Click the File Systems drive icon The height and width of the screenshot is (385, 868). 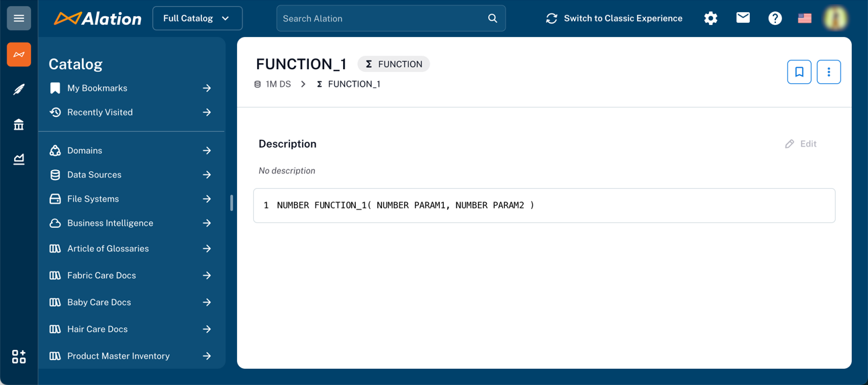tap(55, 199)
